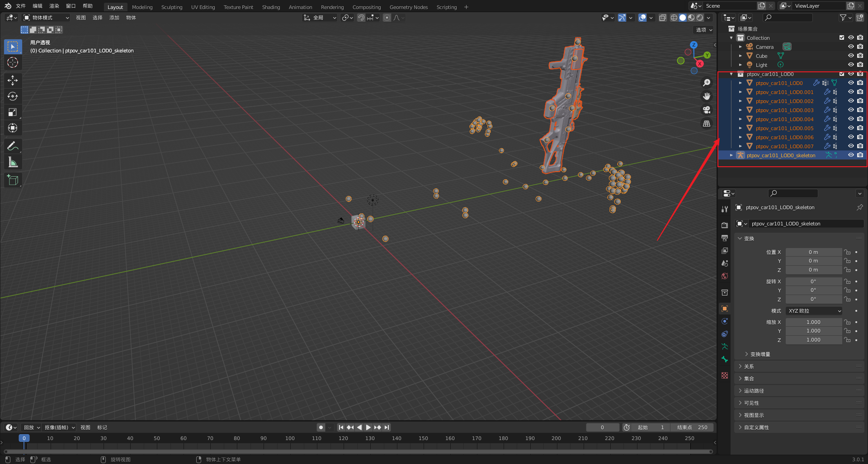Expand the ptpov_car101_LOD0_skeleton tree item
Viewport: 868px width, 464px height.
[x=731, y=155]
